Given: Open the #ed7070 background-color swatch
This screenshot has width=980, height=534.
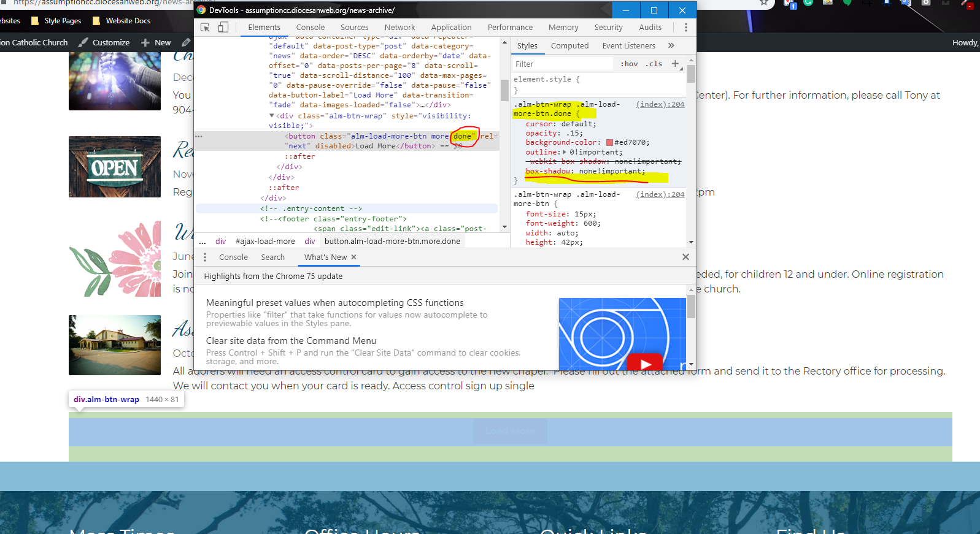Looking at the screenshot, I should pyautogui.click(x=609, y=143).
